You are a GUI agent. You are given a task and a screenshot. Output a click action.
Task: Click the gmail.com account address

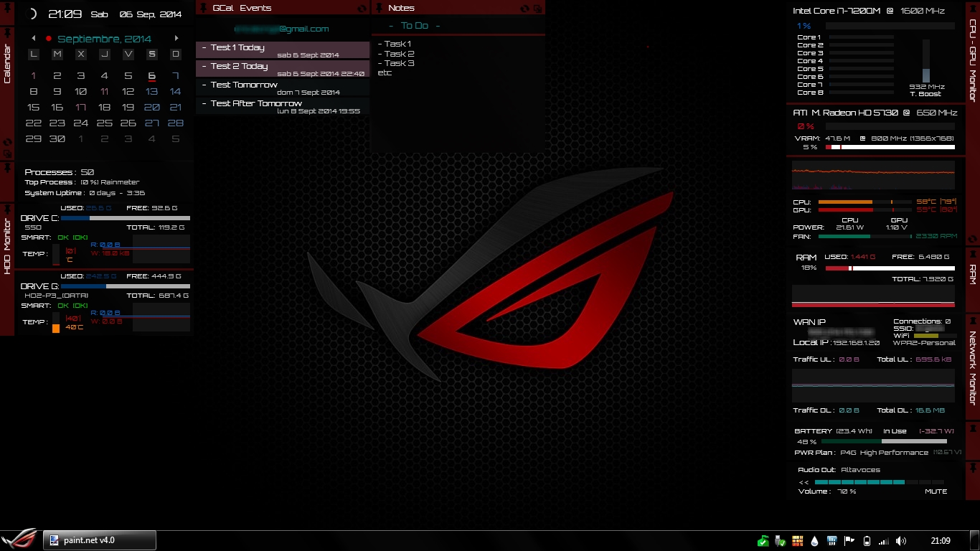click(x=282, y=29)
